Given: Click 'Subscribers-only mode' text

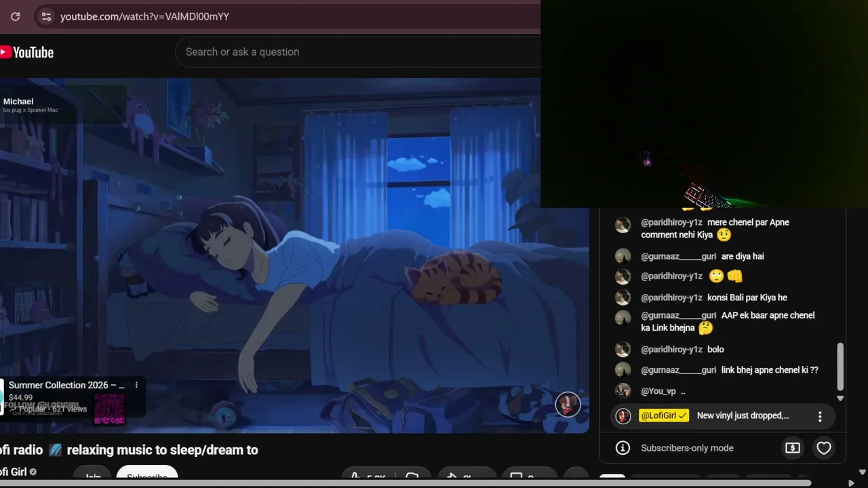Looking at the screenshot, I should click(687, 448).
